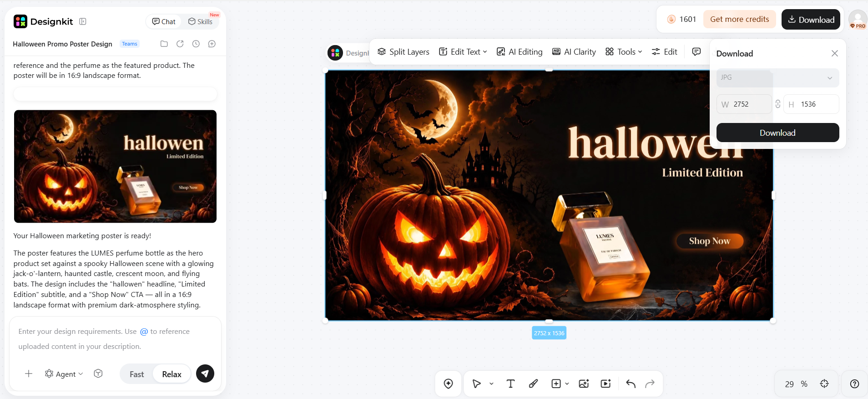Click the width field showing 2752
This screenshot has width=868, height=399.
point(744,104)
